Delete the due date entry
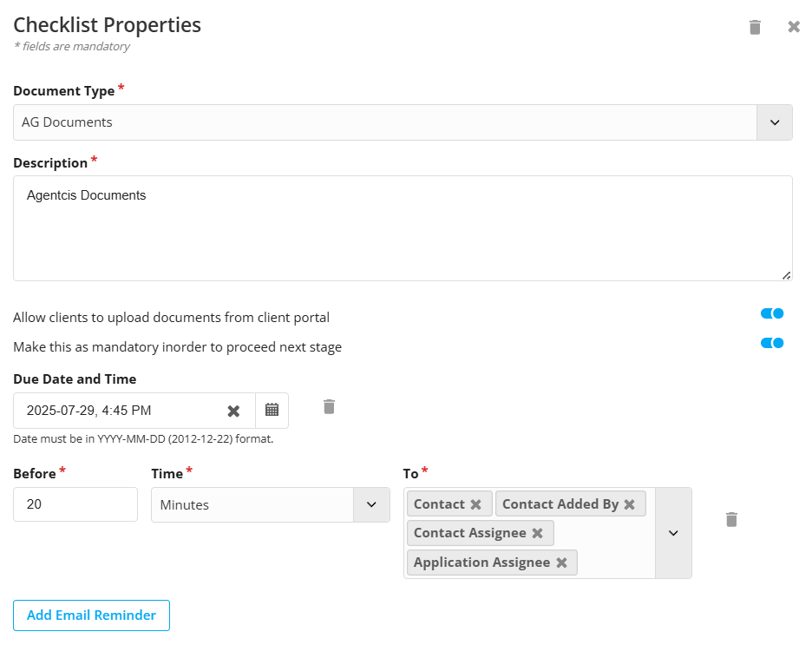812x645 pixels. point(329,406)
